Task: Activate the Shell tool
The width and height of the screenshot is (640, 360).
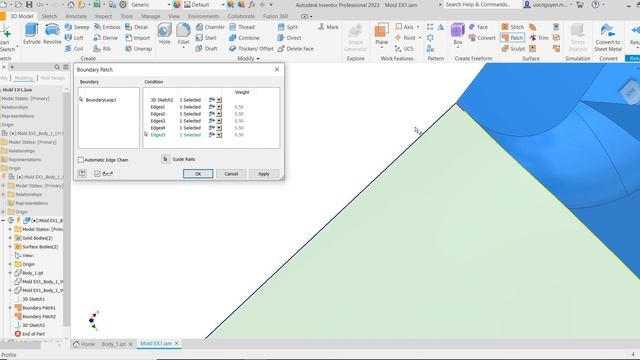Action: pyautogui.click(x=206, y=38)
